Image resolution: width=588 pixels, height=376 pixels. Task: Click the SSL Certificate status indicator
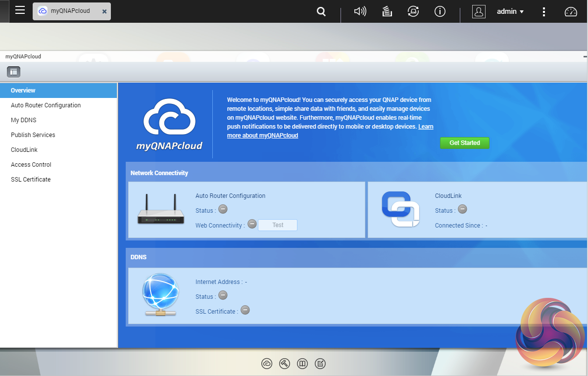pos(245,310)
